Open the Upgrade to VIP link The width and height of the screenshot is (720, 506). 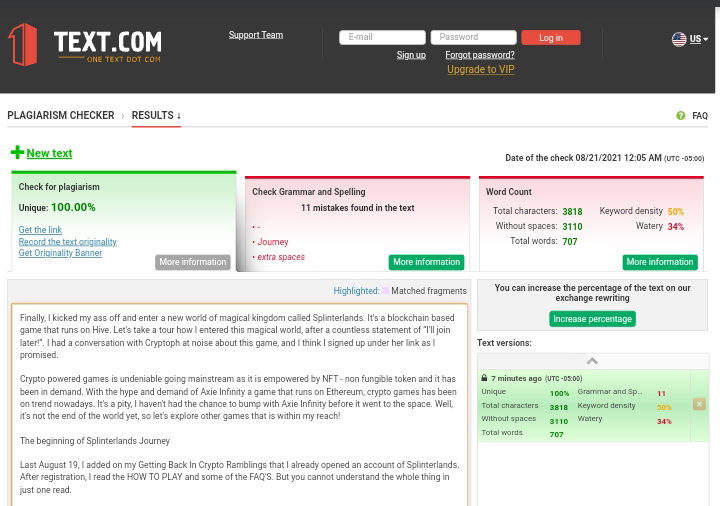[x=481, y=69]
